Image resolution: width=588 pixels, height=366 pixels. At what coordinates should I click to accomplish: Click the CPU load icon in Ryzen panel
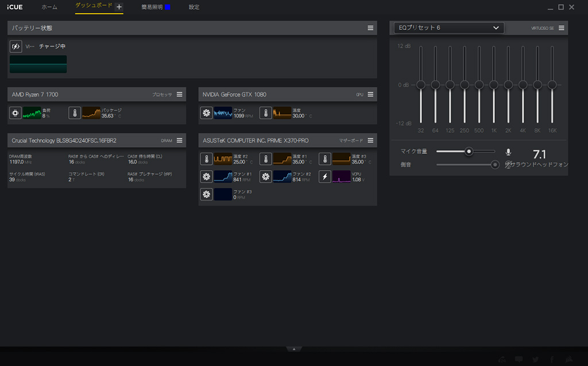[x=16, y=113]
